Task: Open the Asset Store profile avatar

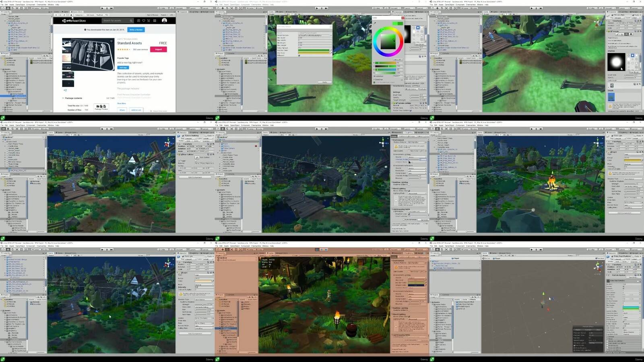Action: pyautogui.click(x=164, y=21)
